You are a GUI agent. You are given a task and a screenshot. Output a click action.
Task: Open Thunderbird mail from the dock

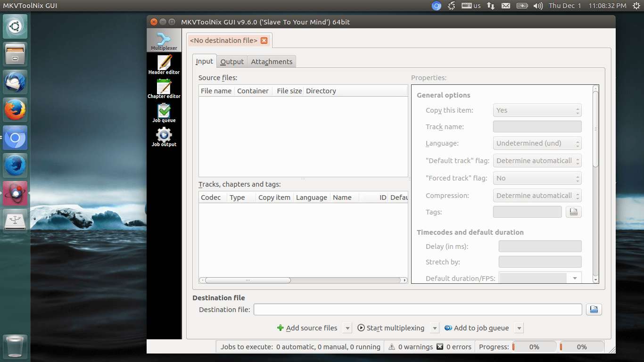coord(15,82)
